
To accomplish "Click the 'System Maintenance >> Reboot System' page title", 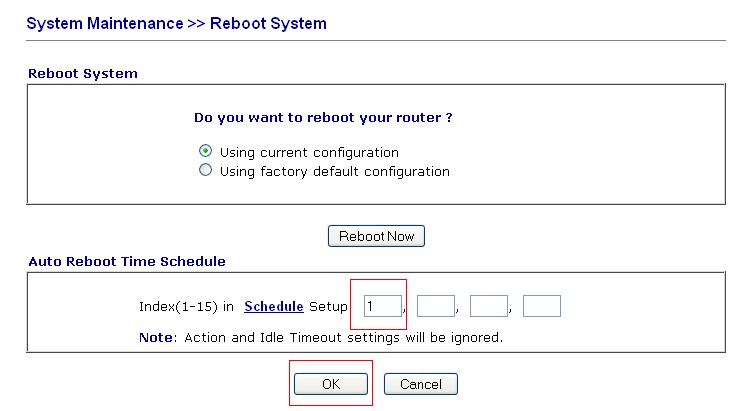I will pos(177,23).
